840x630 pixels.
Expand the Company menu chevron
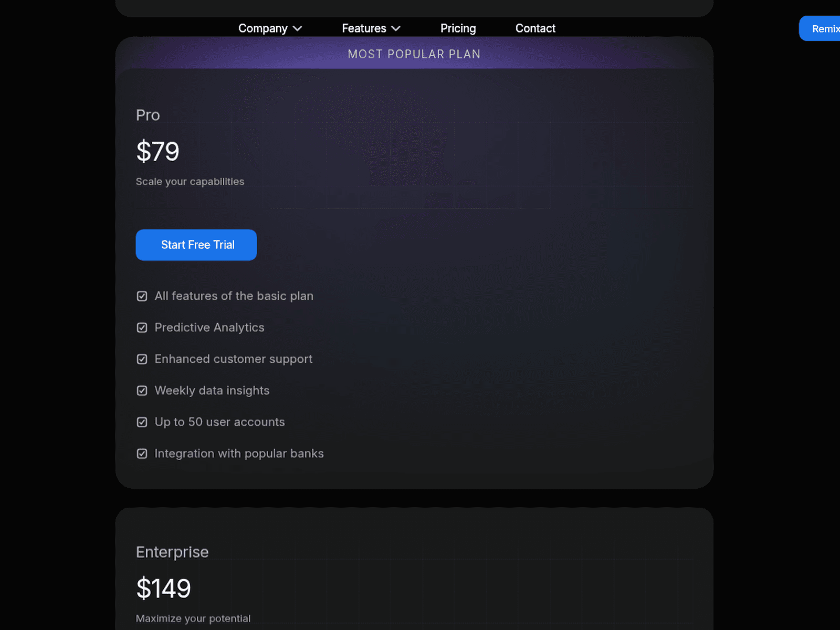tap(297, 28)
